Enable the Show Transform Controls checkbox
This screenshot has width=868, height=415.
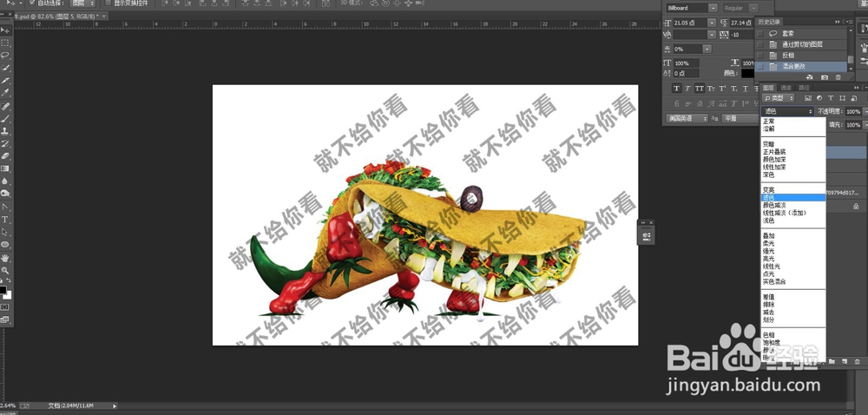point(108,3)
